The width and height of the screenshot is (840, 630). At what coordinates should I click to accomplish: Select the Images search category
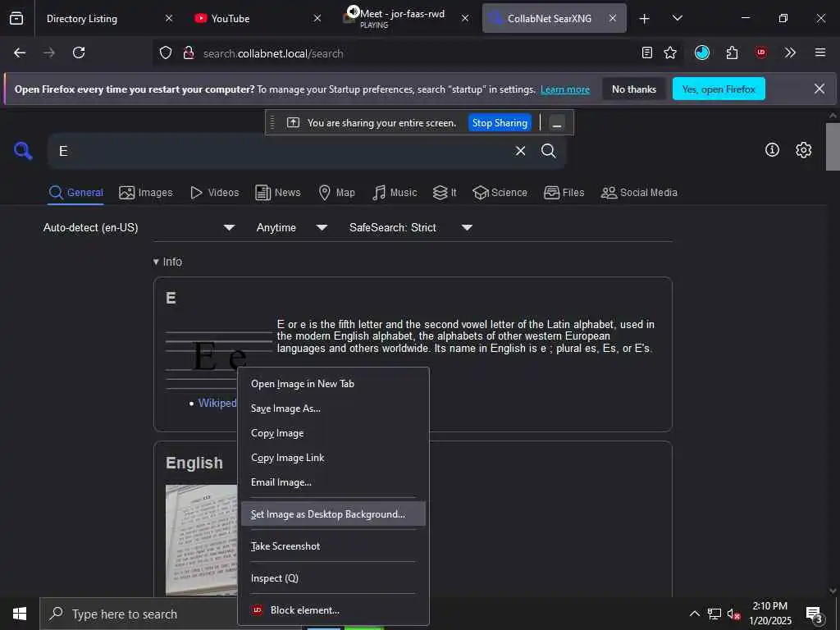click(146, 193)
